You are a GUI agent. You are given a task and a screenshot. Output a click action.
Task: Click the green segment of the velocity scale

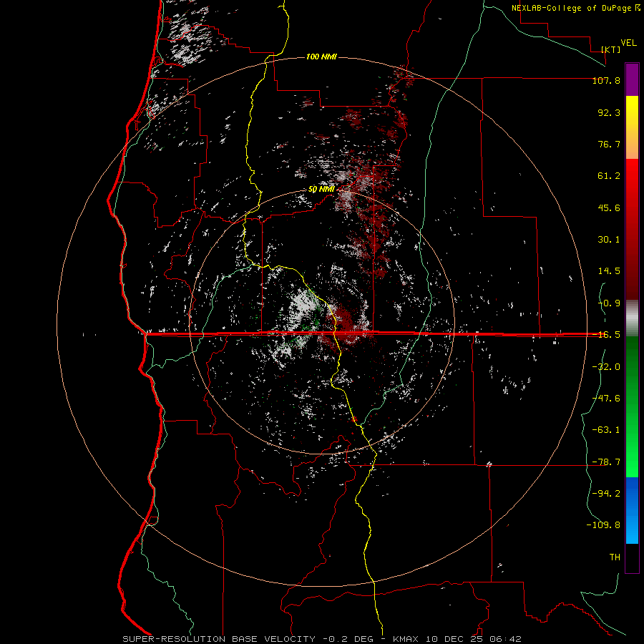632,406
